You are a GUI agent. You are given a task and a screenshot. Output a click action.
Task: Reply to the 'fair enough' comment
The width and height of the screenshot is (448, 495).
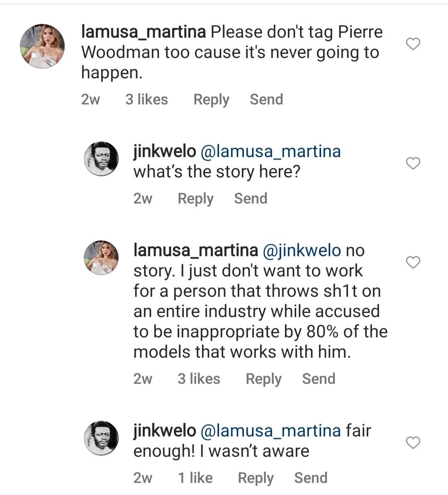(256, 478)
